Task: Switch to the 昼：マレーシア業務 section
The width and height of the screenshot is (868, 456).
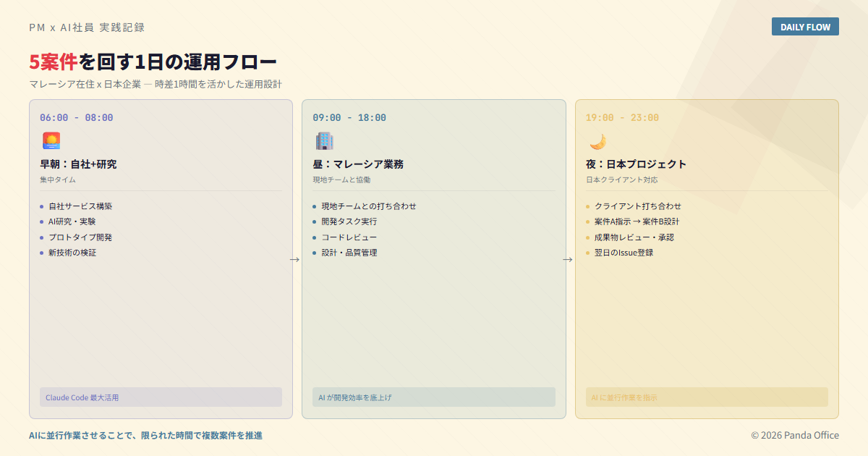Action: click(x=359, y=164)
